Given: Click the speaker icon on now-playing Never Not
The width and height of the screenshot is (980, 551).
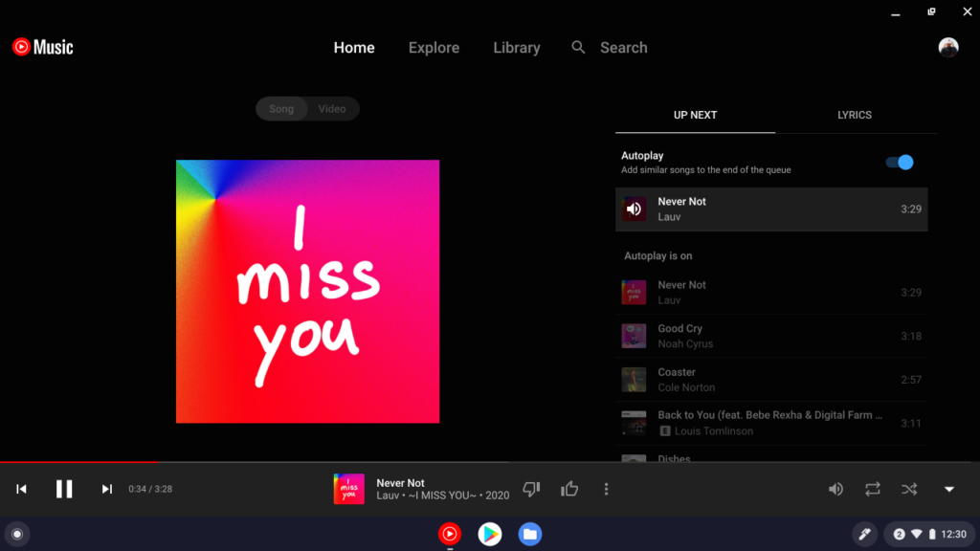Looking at the screenshot, I should pyautogui.click(x=634, y=209).
